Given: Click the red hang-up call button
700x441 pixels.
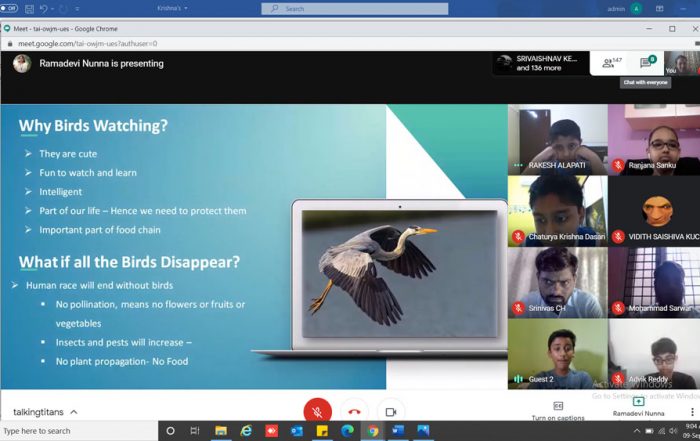Looking at the screenshot, I should [x=354, y=412].
